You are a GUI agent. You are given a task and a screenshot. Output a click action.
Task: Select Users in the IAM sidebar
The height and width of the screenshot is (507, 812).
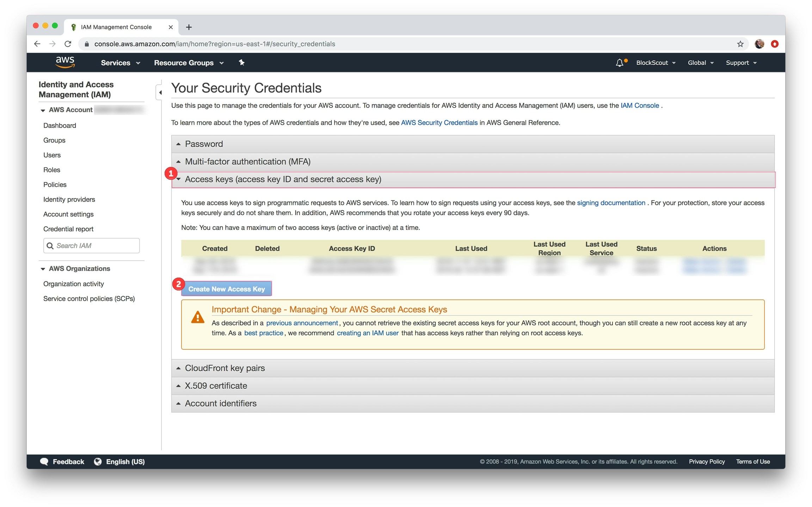pyautogui.click(x=52, y=155)
